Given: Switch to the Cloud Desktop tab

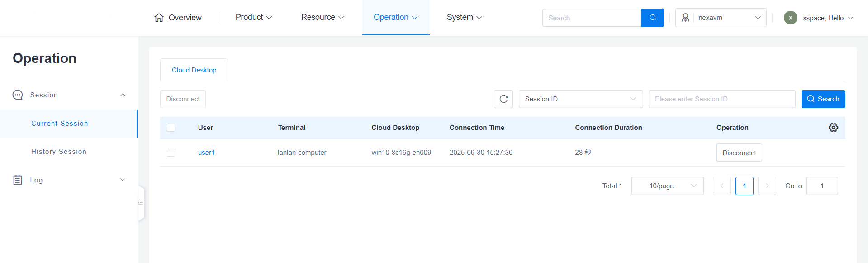Looking at the screenshot, I should click(194, 70).
